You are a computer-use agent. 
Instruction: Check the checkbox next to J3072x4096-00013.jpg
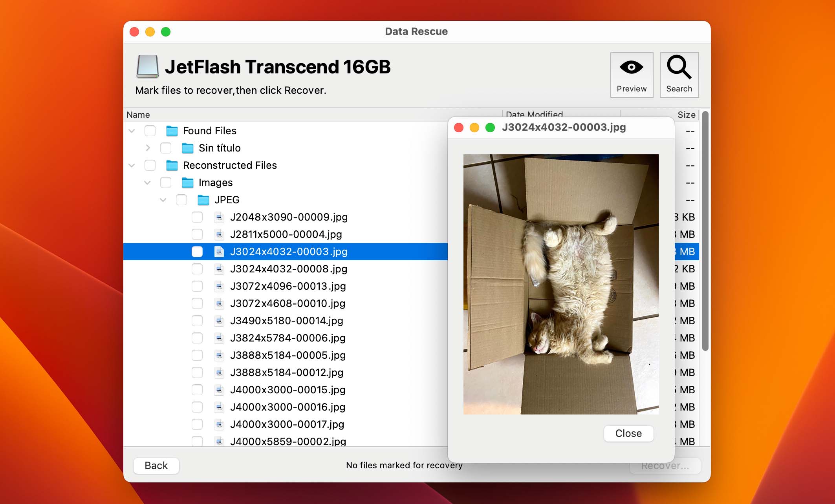(198, 286)
